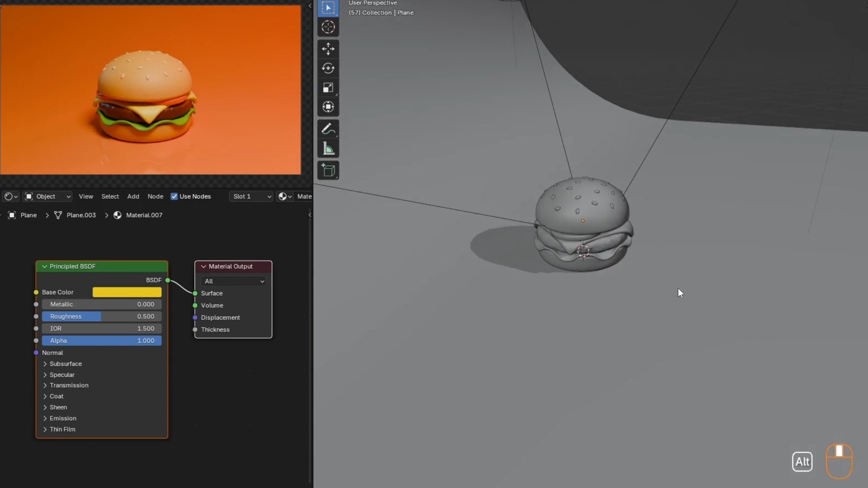Activate the Scale tool
Image resolution: width=868 pixels, height=488 pixels.
(328, 88)
